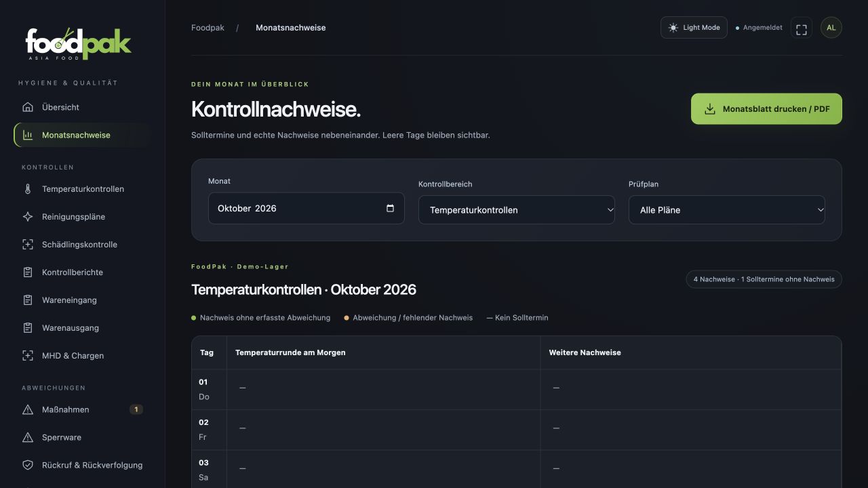Viewport: 868px width, 488px height.
Task: Click the Oktober 2026 month input field
Action: click(x=307, y=208)
